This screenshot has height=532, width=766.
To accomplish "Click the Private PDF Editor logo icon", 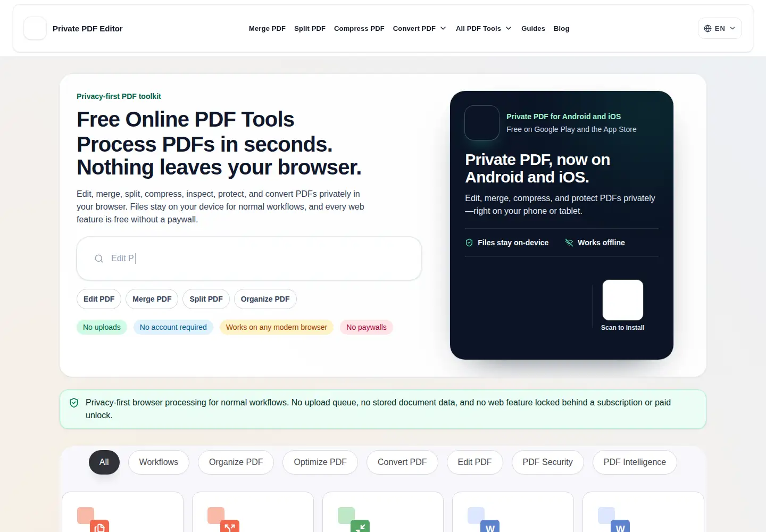I will tap(35, 28).
